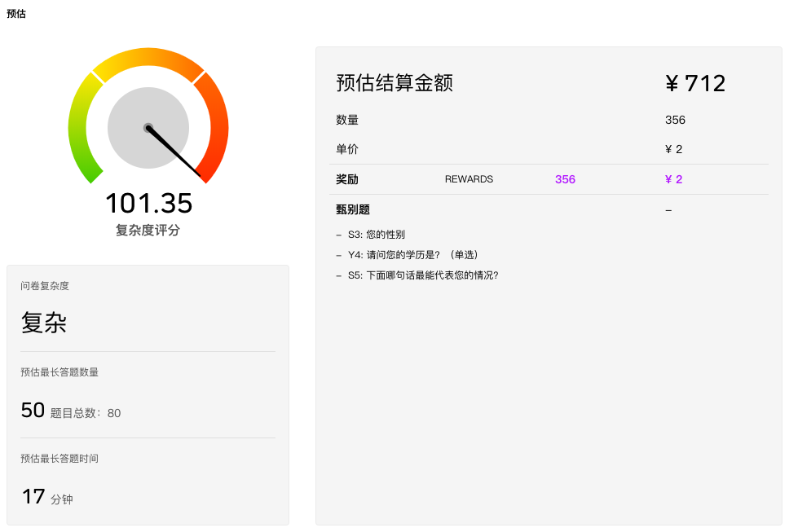Select the black 356 quantity value

[x=675, y=120]
